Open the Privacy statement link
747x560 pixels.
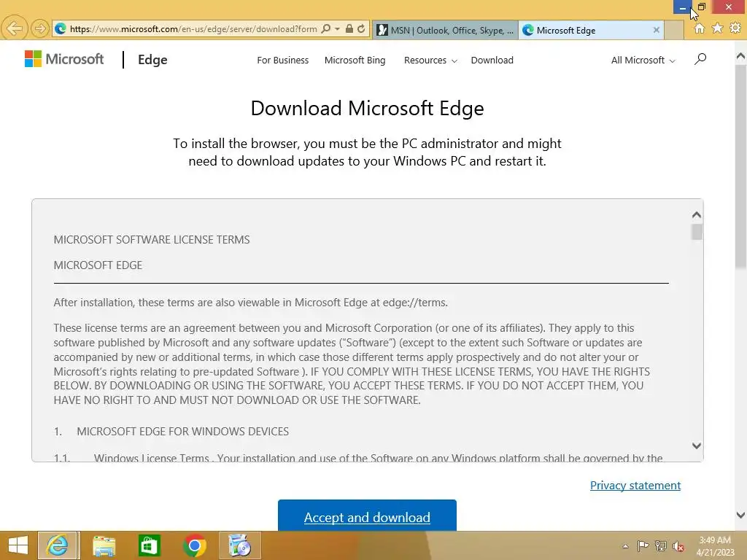point(635,485)
